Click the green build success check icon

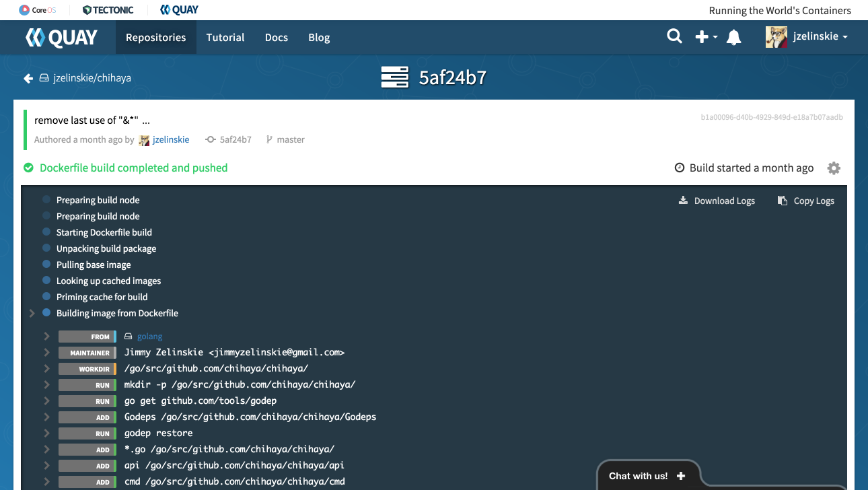(28, 168)
